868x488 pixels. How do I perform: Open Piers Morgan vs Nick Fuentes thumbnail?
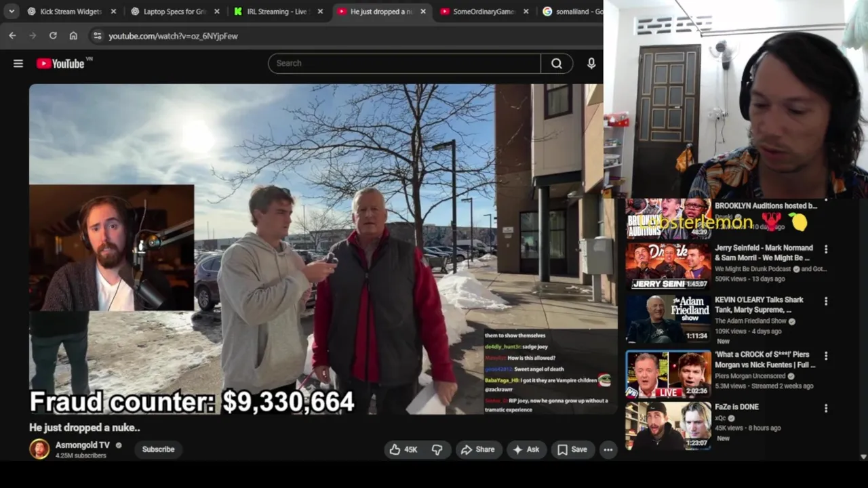click(668, 373)
